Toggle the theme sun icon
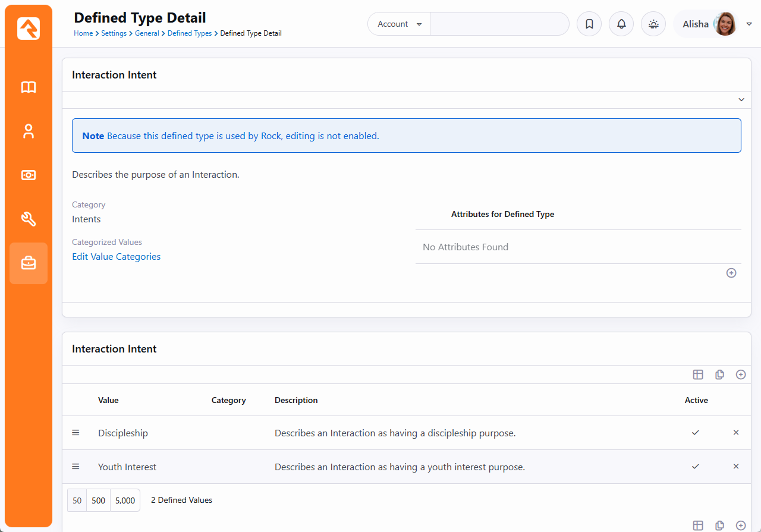761x532 pixels. pos(653,24)
